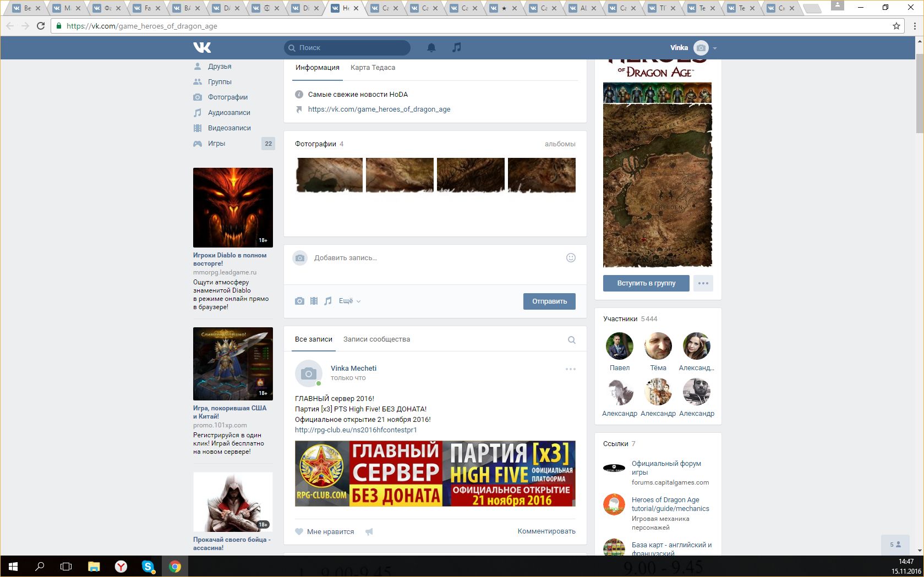Open Друзья in the left menu
This screenshot has height=577, width=924.
pyautogui.click(x=220, y=67)
